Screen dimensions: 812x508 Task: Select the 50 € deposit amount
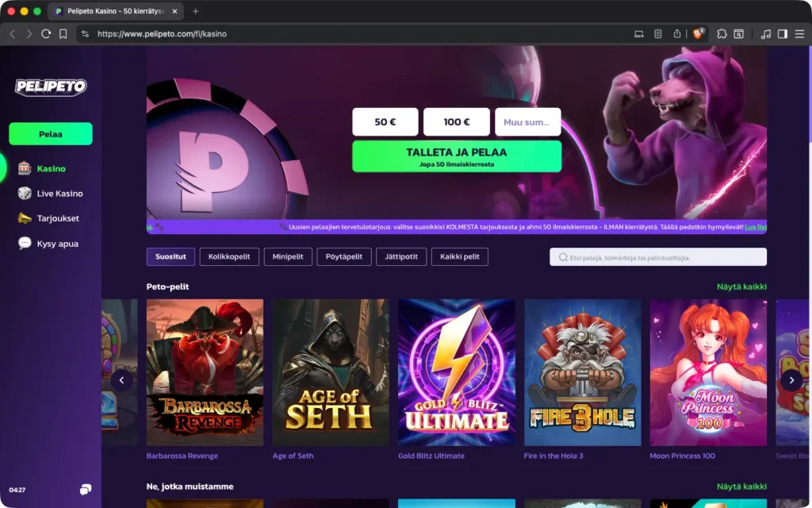[385, 122]
